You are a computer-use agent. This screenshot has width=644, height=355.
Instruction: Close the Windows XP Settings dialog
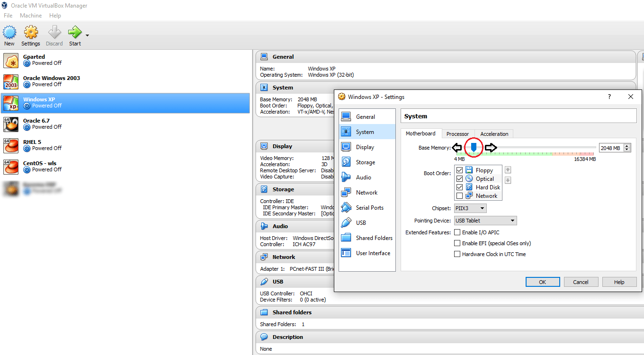(x=631, y=97)
